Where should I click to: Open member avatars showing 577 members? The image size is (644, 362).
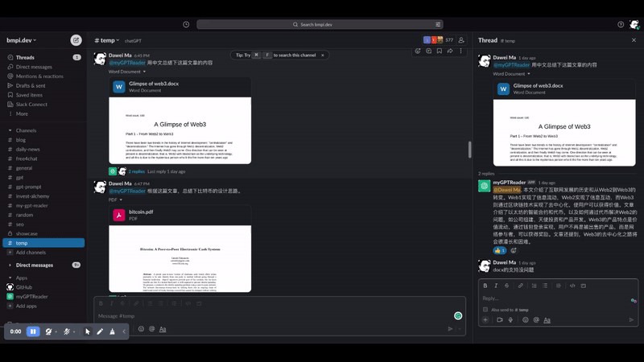(x=438, y=40)
